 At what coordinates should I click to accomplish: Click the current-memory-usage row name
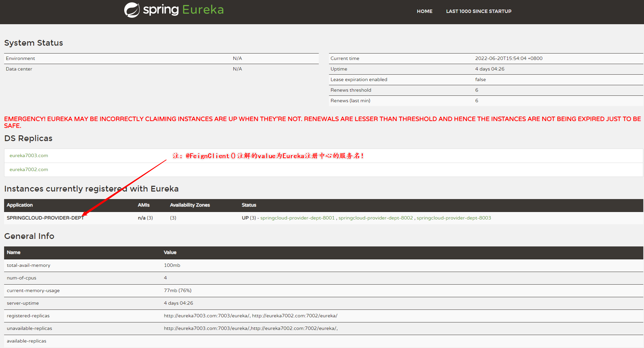coord(33,290)
